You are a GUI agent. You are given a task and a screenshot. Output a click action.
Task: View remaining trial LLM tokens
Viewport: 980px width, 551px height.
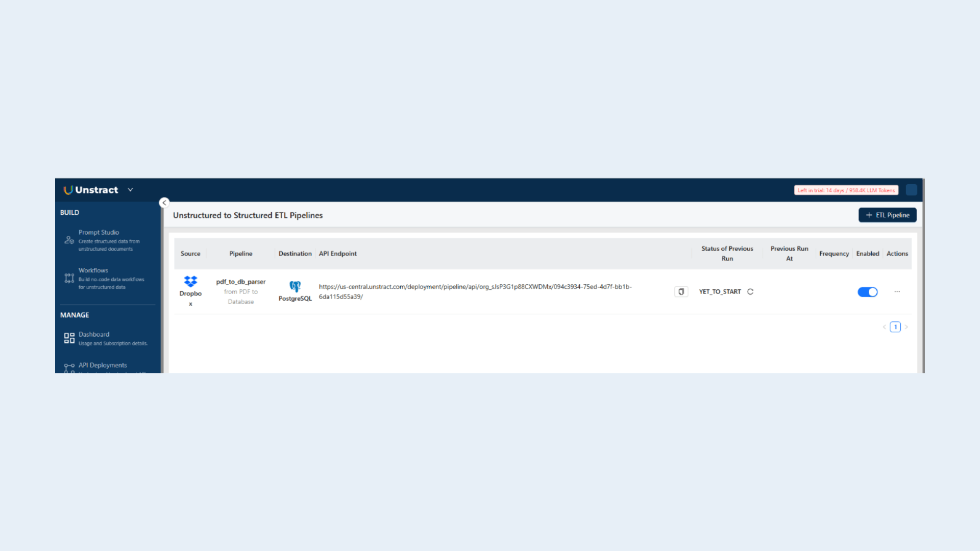pos(846,190)
